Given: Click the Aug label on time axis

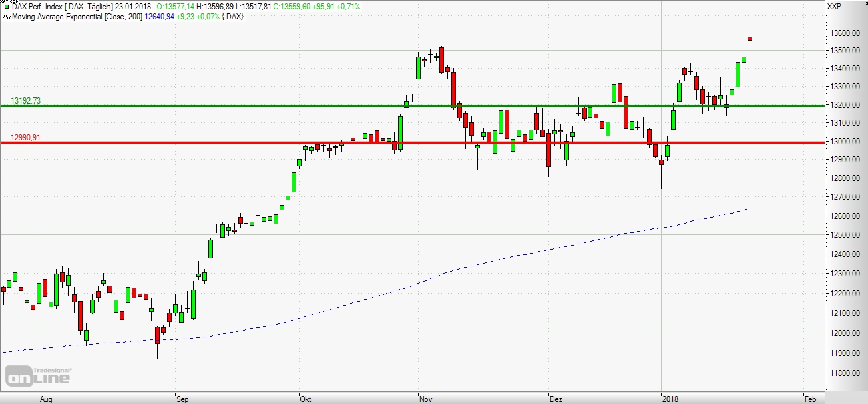Looking at the screenshot, I should (46, 399).
